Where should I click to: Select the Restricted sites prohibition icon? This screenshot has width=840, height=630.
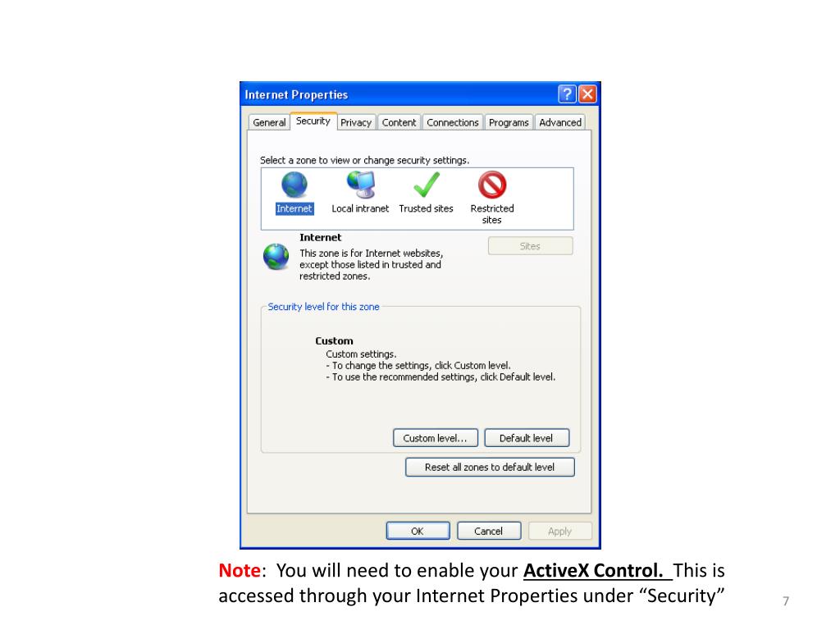492,185
